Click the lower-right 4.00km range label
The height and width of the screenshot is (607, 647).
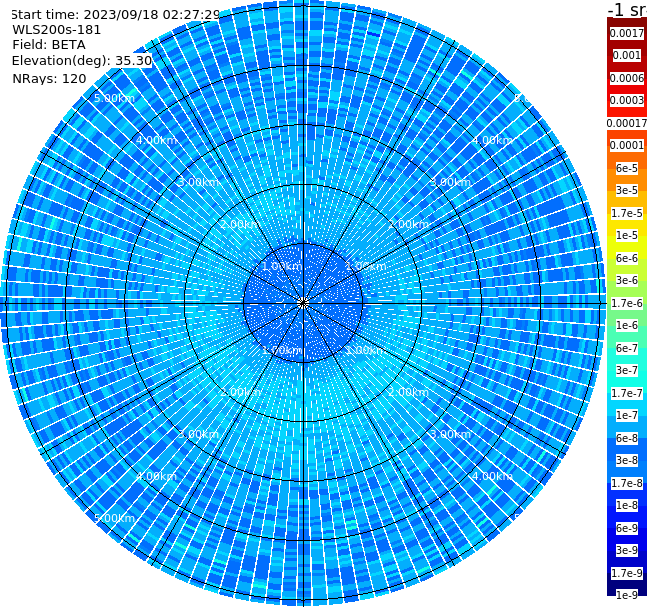[492, 476]
